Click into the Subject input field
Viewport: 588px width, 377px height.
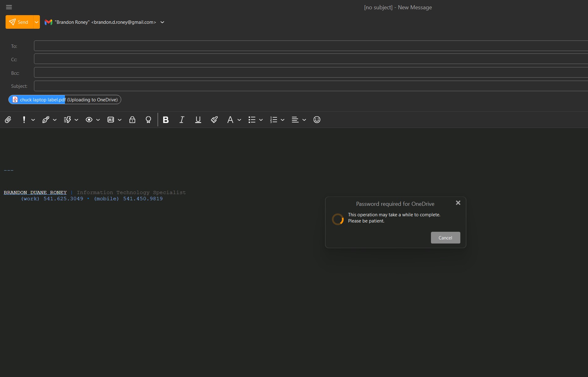click(x=309, y=86)
